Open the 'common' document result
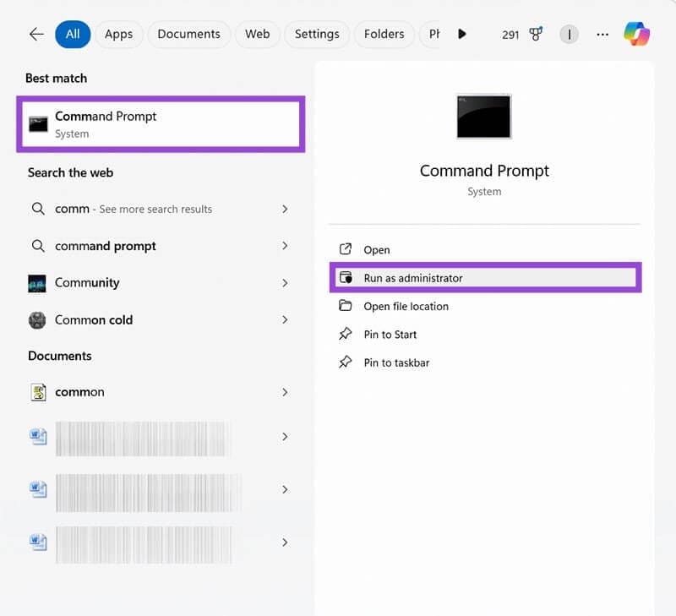 [159, 392]
